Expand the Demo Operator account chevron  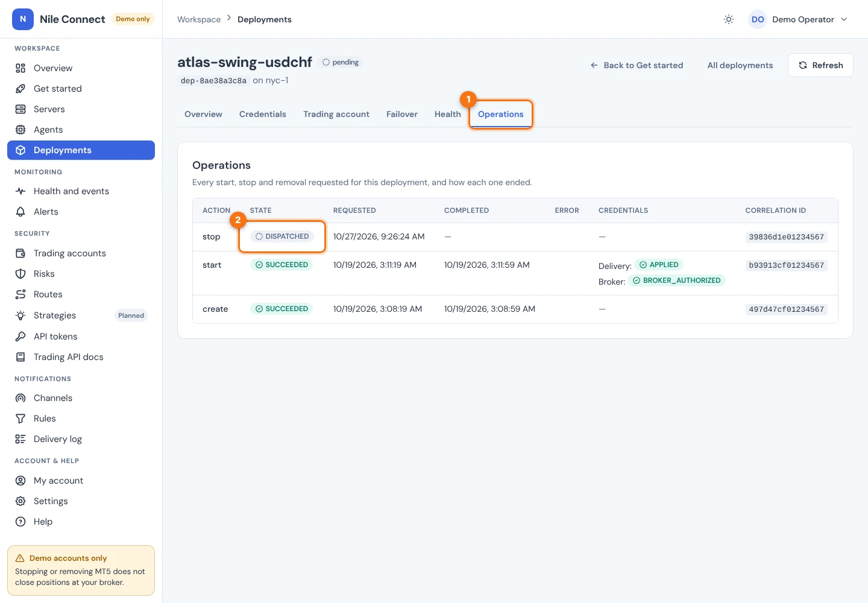844,19
